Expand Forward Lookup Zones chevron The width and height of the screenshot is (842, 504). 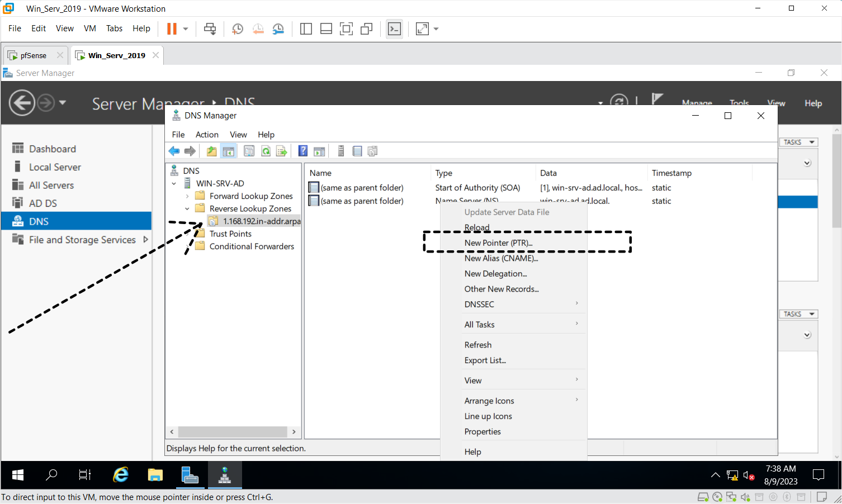coord(187,196)
